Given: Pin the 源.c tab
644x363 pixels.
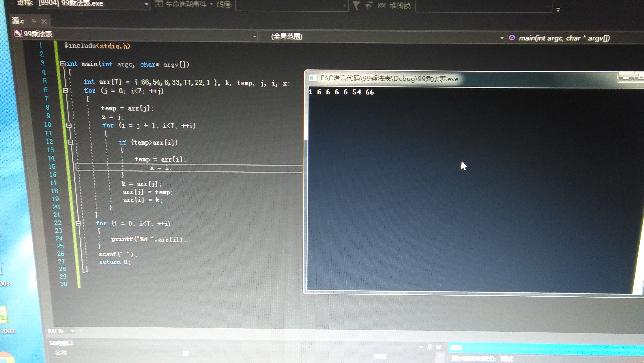Looking at the screenshot, I should 34,21.
